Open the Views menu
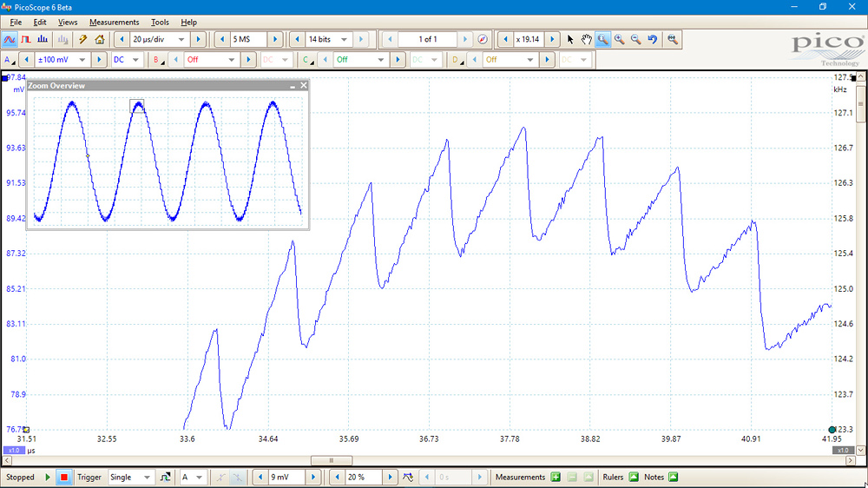 68,23
